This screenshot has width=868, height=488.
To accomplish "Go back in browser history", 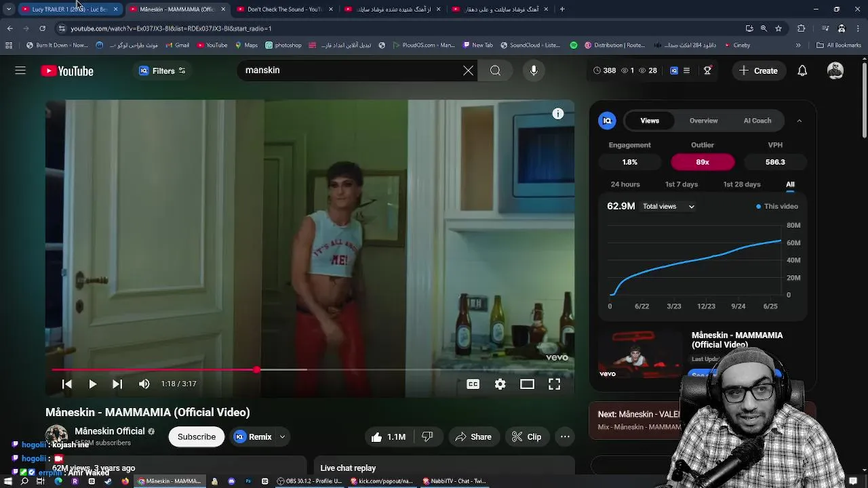I will pyautogui.click(x=9, y=28).
